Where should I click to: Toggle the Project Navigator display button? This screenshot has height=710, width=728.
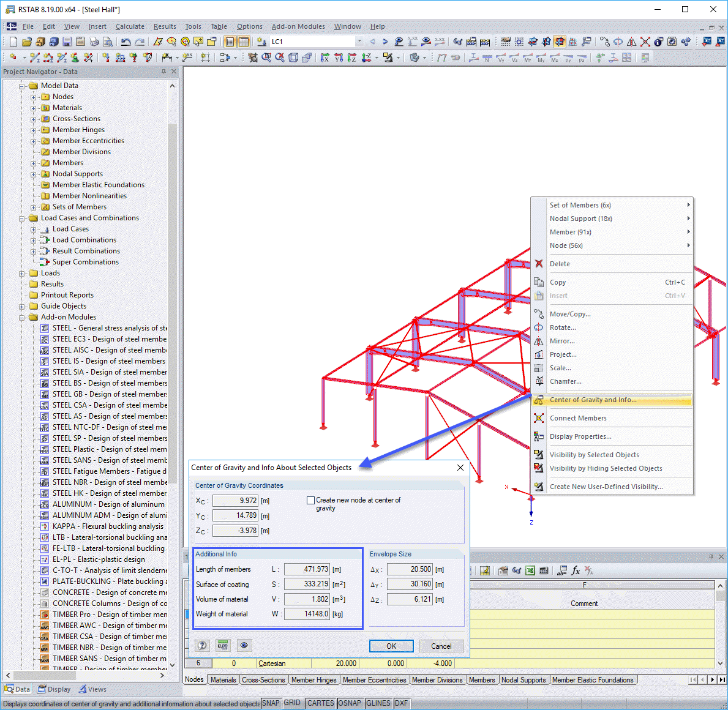tap(230, 42)
